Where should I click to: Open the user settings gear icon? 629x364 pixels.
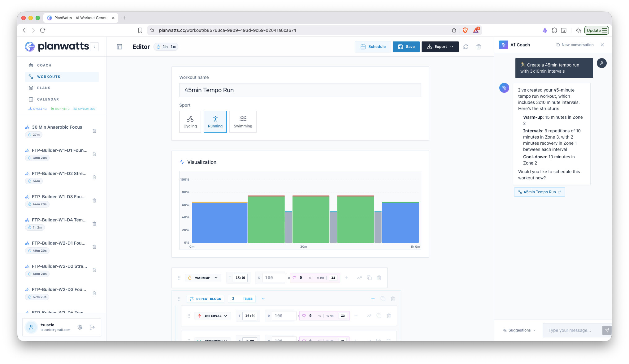click(80, 327)
